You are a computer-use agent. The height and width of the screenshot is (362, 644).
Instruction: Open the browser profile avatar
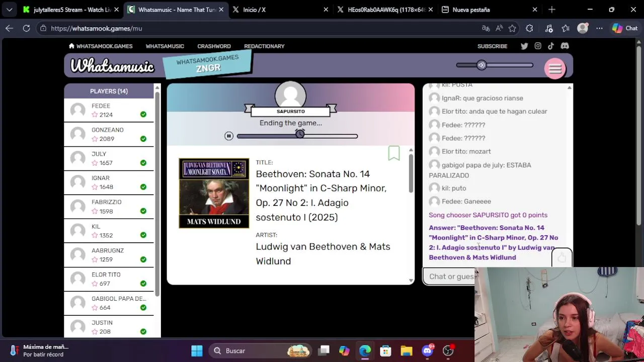coord(583,28)
